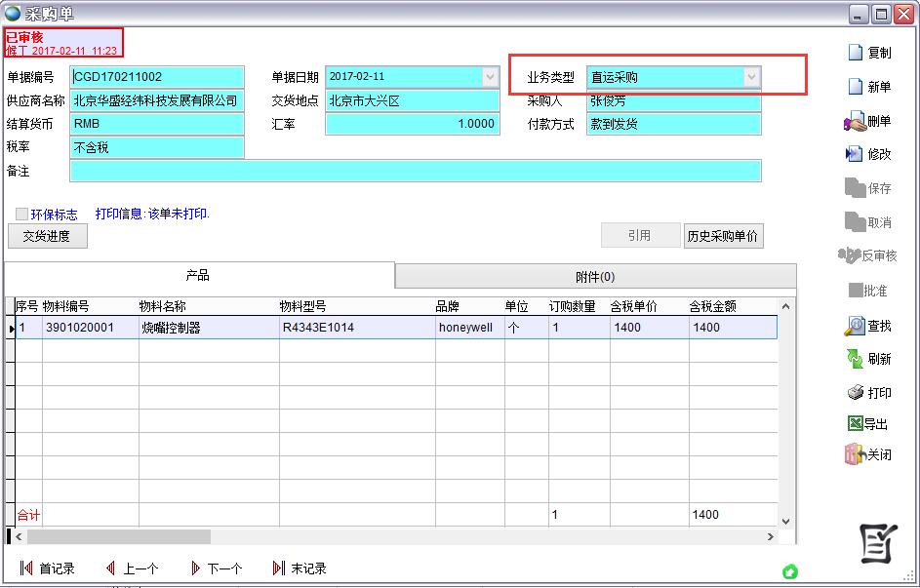Screen dimensions: 920x588
Task: Print the purchase order via 打印
Action: 855,393
